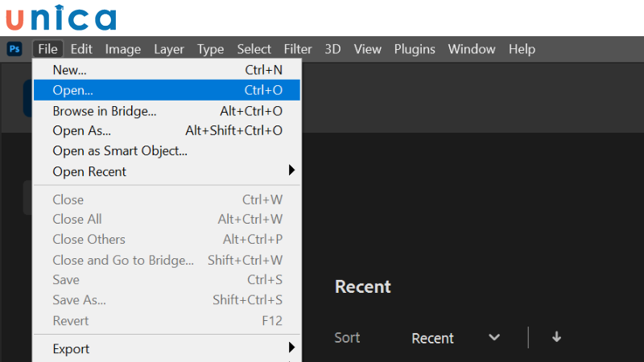Click the sort direction arrow icon
Screen dimensions: 644x362
click(556, 338)
